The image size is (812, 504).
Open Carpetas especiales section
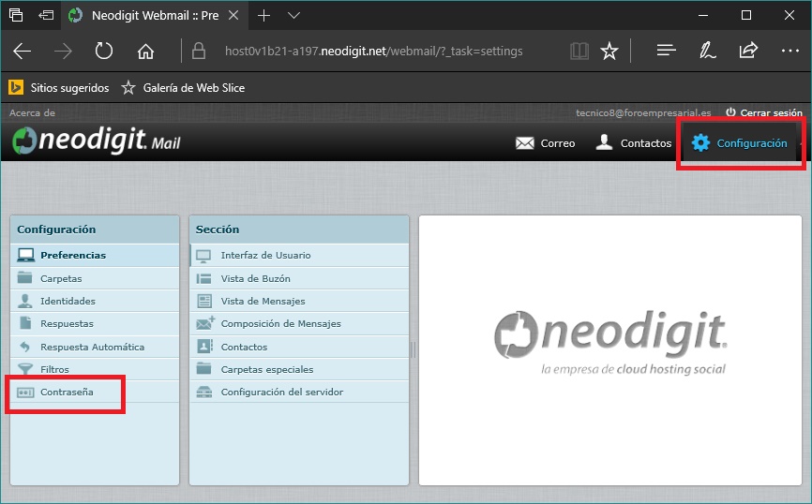pyautogui.click(x=299, y=369)
